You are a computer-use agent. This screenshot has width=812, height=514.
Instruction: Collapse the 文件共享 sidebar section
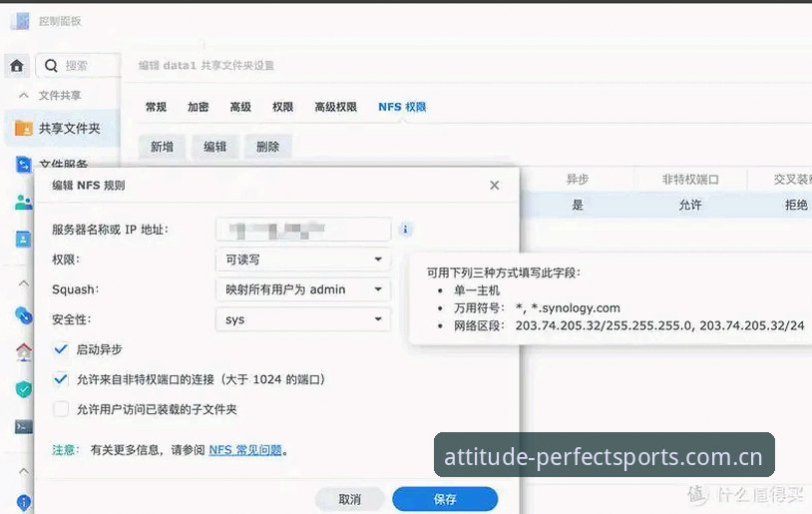pos(23,96)
